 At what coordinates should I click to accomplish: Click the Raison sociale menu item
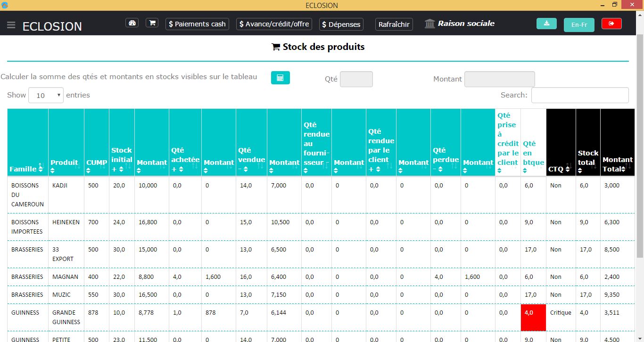tap(466, 23)
